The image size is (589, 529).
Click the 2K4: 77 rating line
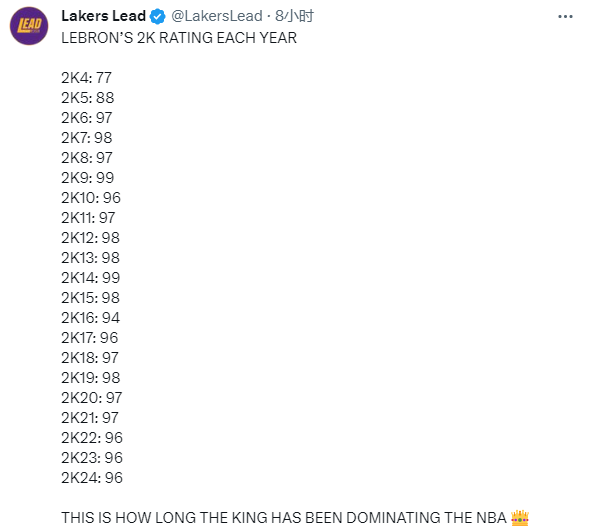tap(87, 78)
